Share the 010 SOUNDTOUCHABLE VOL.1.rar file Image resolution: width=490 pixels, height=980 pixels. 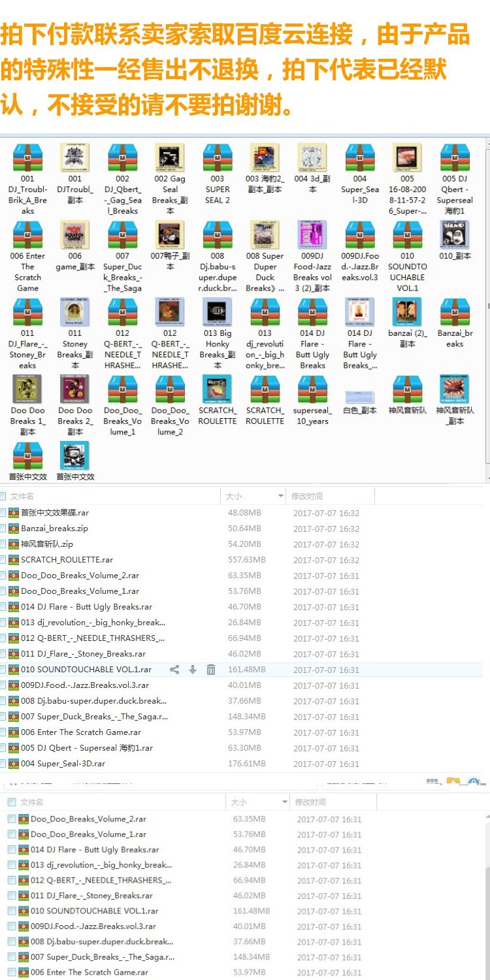(174, 670)
